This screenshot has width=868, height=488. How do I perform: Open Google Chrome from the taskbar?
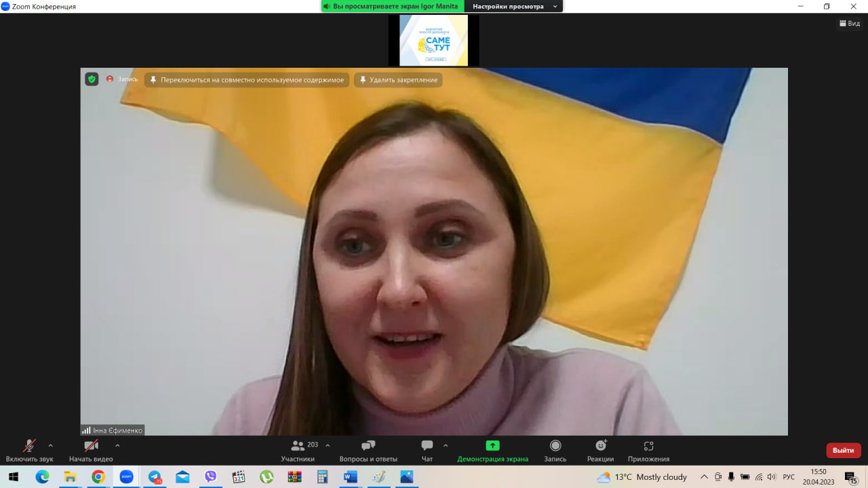tap(98, 476)
